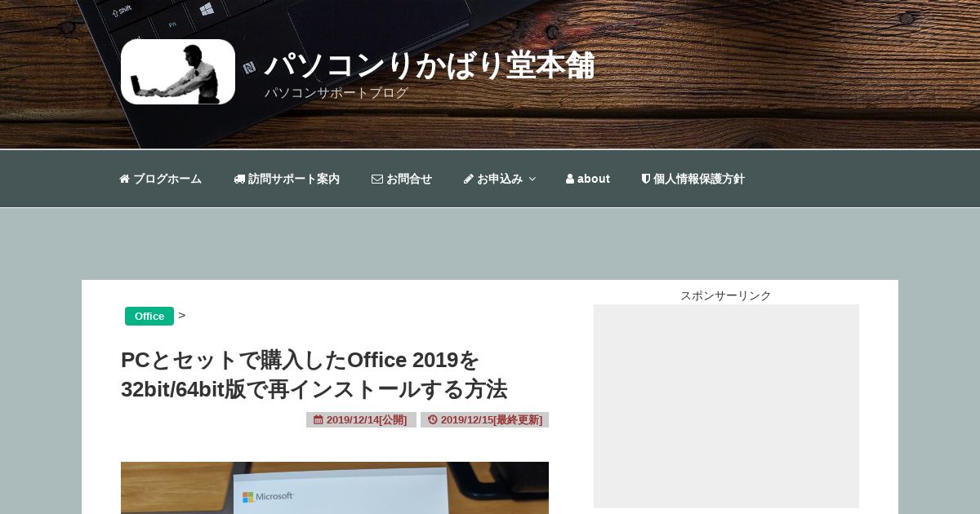Open the お問合せ menu item
Viewport: 980px width, 514px height.
[402, 179]
